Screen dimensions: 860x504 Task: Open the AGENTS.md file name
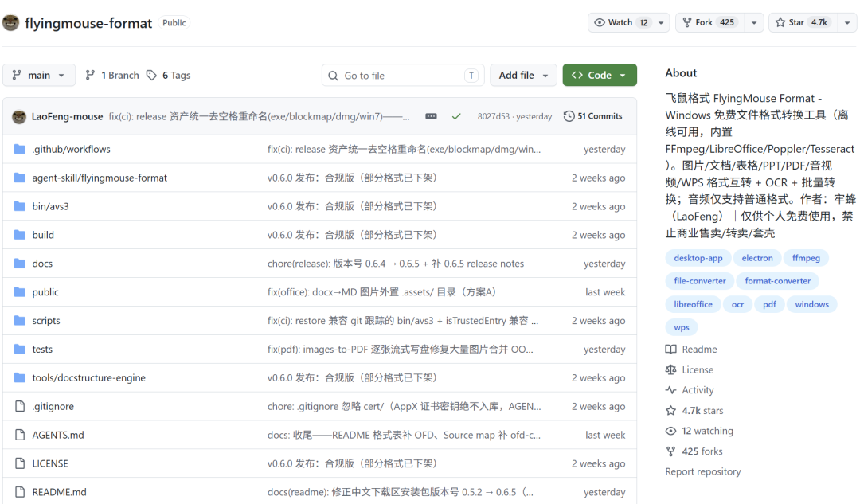[x=57, y=435]
